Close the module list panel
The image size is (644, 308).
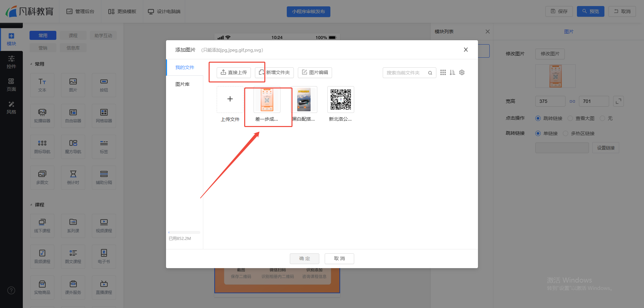click(487, 32)
